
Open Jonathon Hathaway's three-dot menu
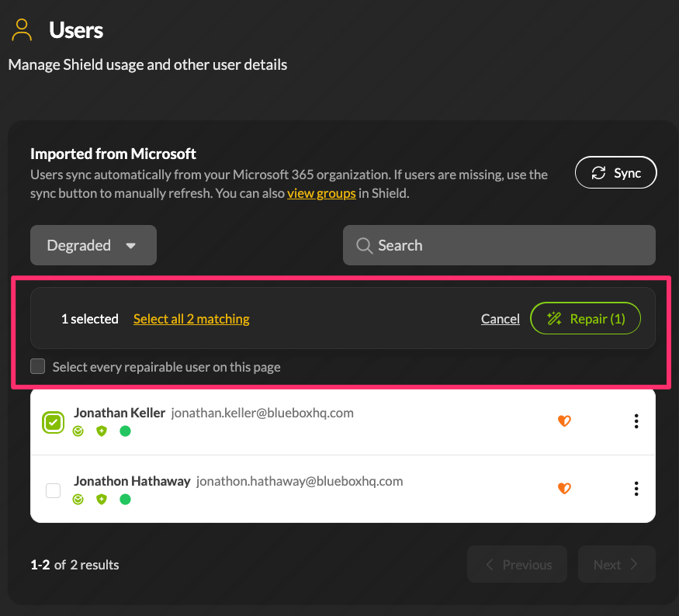(x=636, y=489)
